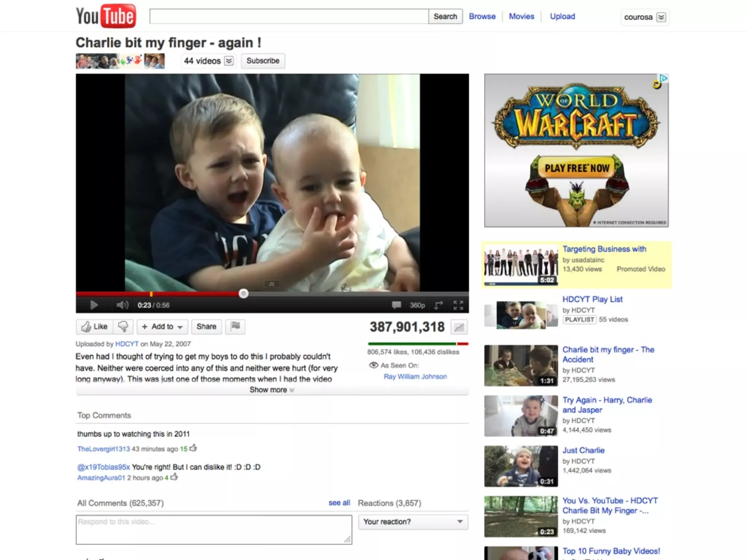This screenshot has width=747, height=560.
Task: Open the Your reaction? combo box
Action: coord(413,522)
